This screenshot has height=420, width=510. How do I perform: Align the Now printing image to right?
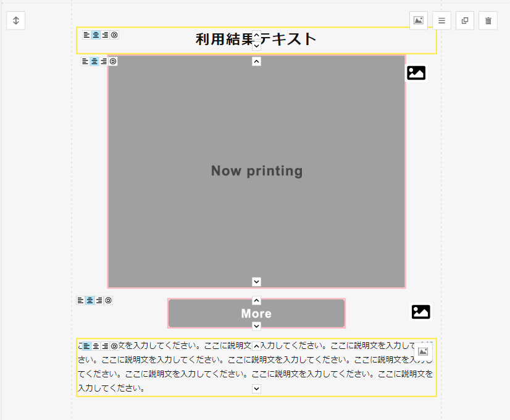104,61
